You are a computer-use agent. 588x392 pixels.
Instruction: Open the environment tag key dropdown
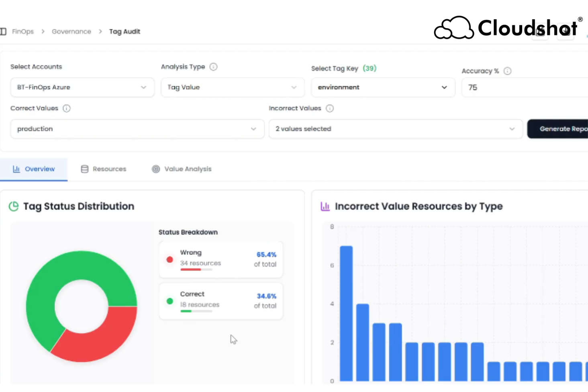click(383, 88)
